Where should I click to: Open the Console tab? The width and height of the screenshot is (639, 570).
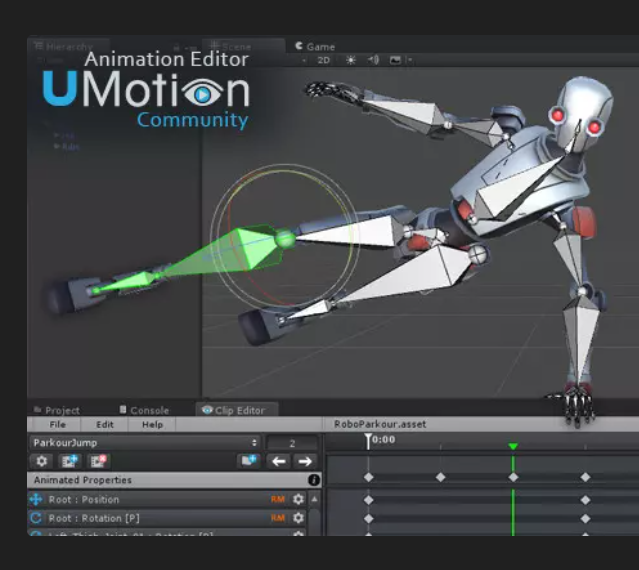[144, 410]
